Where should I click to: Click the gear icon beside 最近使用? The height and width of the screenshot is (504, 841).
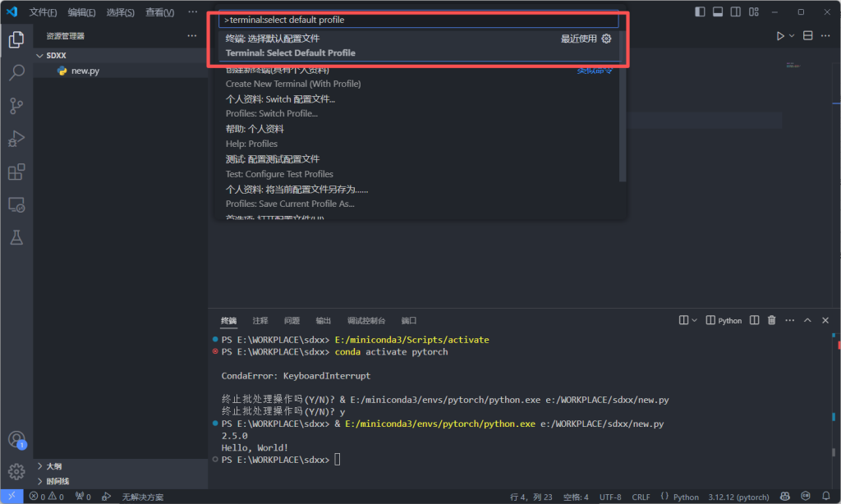607,39
